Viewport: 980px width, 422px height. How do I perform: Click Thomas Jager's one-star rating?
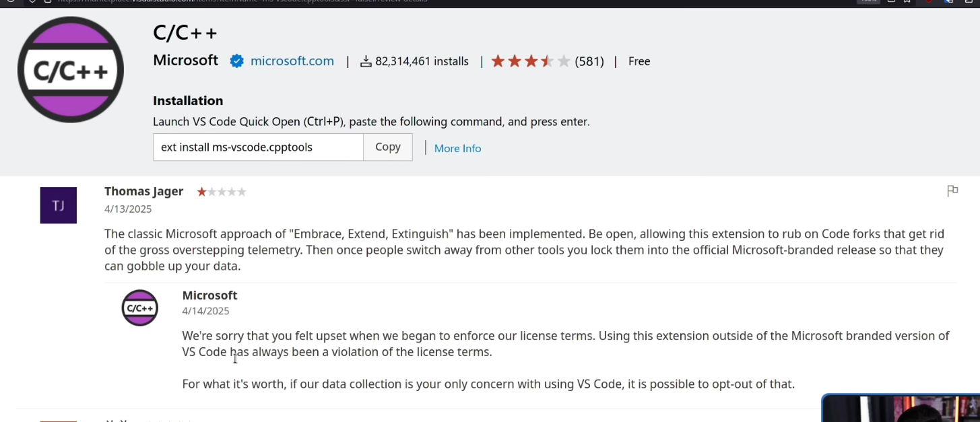pyautogui.click(x=222, y=192)
